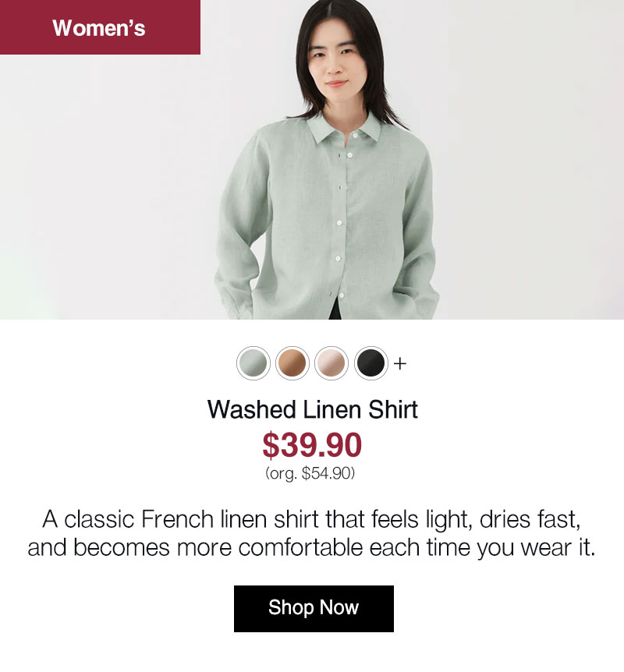This screenshot has width=624, height=672.
Task: Click the $39.90 sale price
Action: (x=312, y=445)
